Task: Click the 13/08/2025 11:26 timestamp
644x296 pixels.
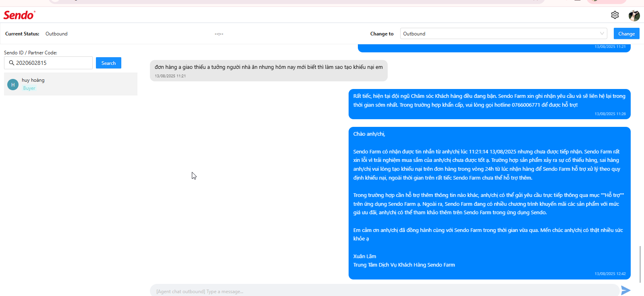Action: coord(610,114)
